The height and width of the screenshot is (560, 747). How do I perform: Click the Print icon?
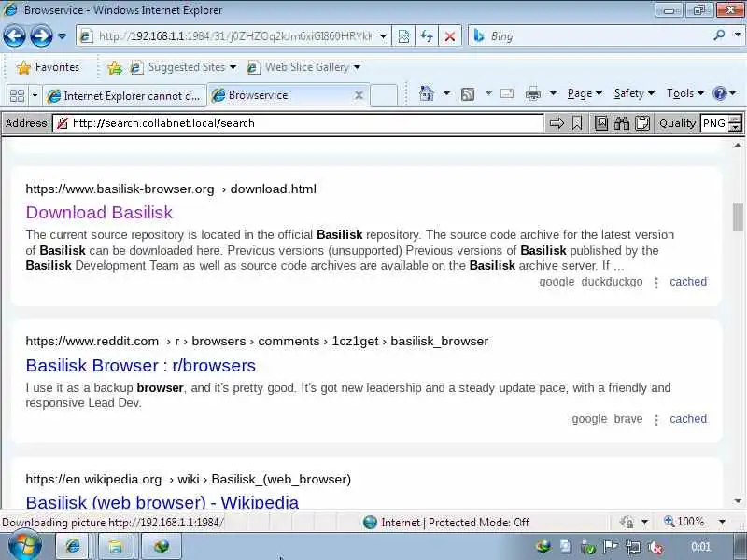pyautogui.click(x=532, y=93)
